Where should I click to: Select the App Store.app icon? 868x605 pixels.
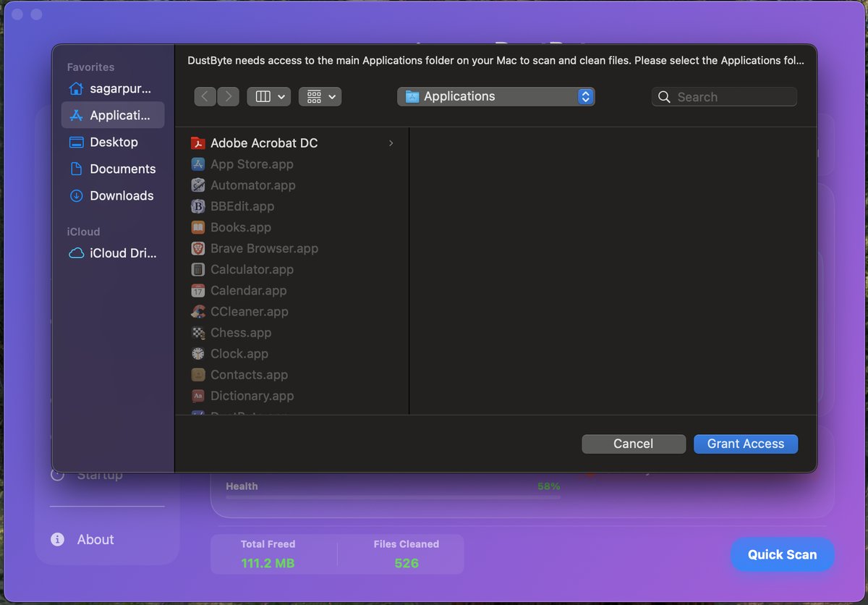(198, 164)
